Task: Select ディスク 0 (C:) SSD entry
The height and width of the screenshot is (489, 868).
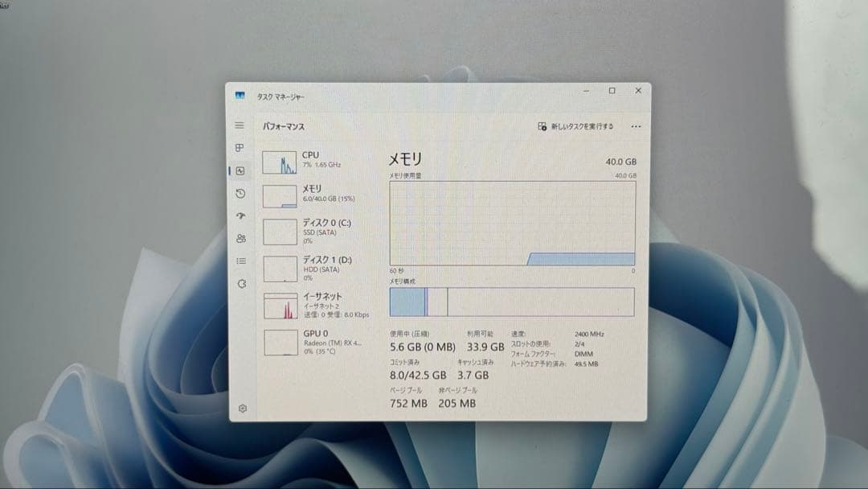Action: point(315,230)
